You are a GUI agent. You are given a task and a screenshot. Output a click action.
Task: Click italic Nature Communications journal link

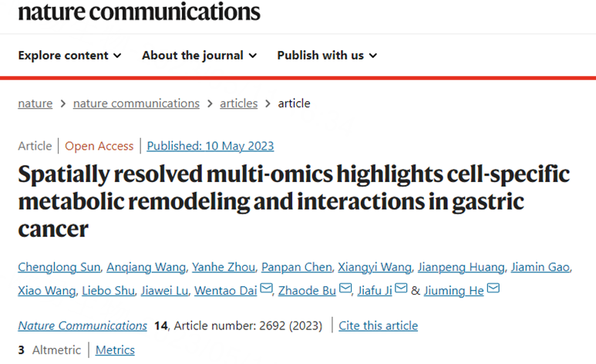point(82,325)
